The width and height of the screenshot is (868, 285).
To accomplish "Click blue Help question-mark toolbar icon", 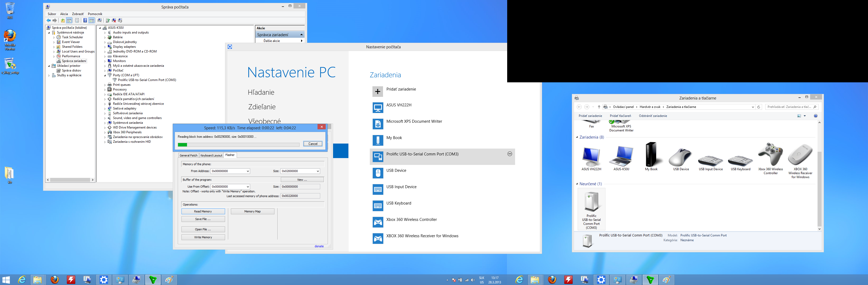I will 85,21.
